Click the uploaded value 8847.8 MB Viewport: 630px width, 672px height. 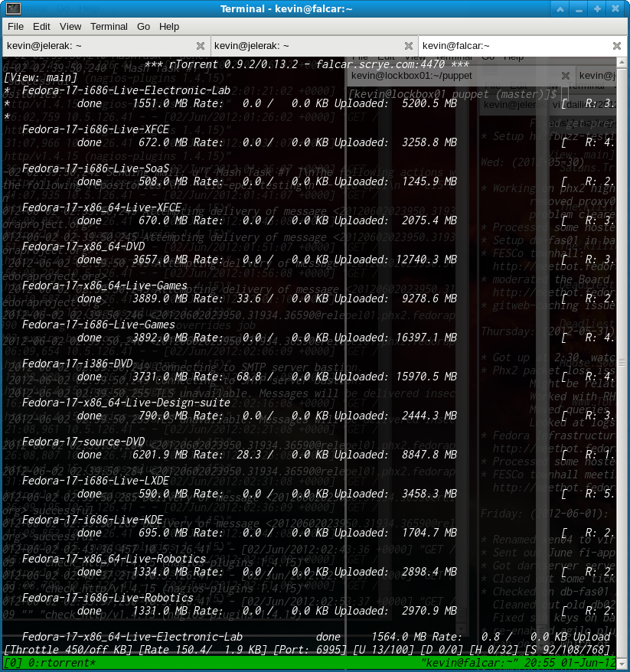(429, 455)
